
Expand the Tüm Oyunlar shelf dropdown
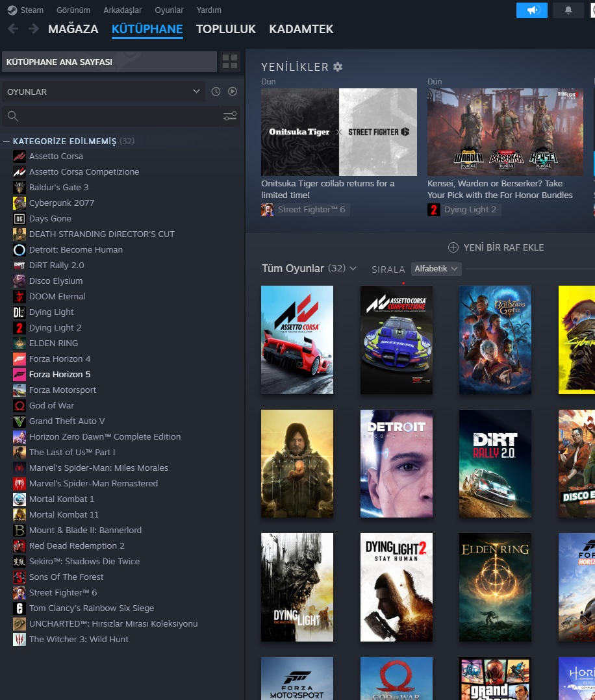[353, 268]
